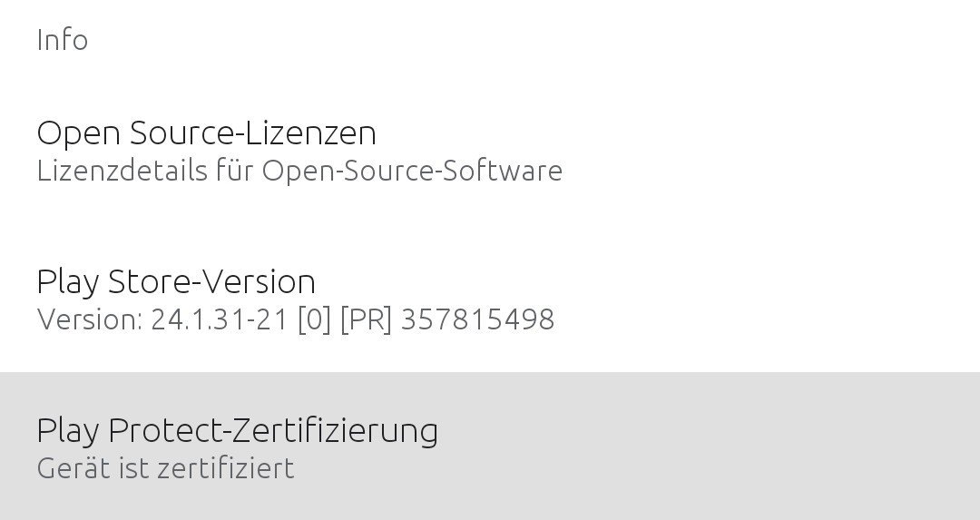Open Play Protect-Zertifizierung settings

(x=490, y=446)
